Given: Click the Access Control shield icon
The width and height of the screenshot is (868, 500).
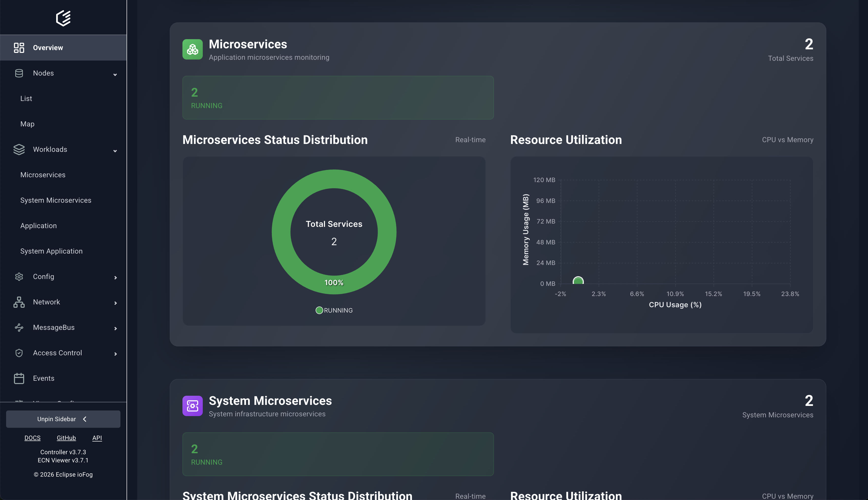Looking at the screenshot, I should click(19, 353).
